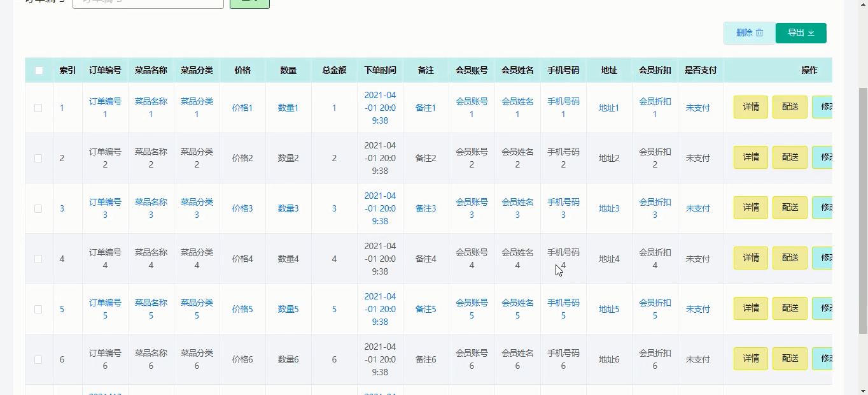
Task: Click cell 价格4
Action: 242,259
